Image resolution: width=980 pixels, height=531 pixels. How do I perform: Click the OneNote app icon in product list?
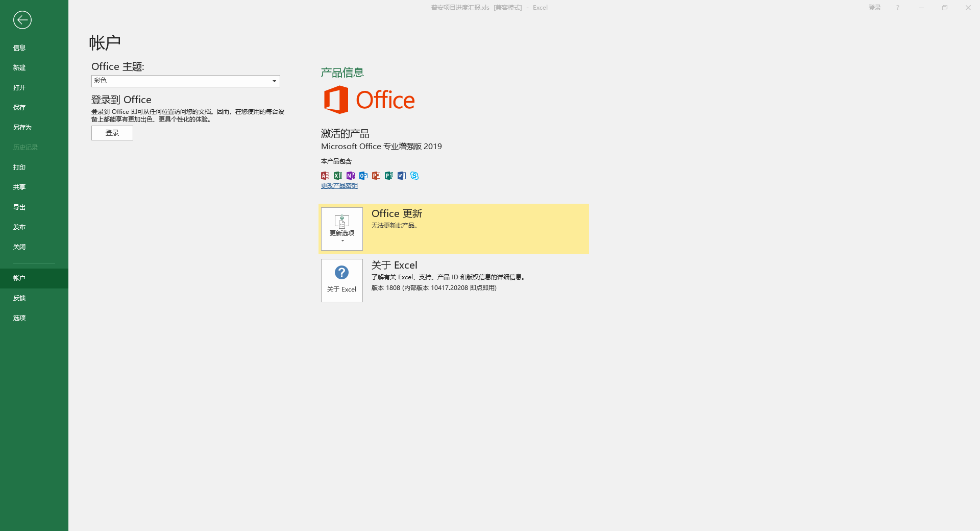(351, 176)
